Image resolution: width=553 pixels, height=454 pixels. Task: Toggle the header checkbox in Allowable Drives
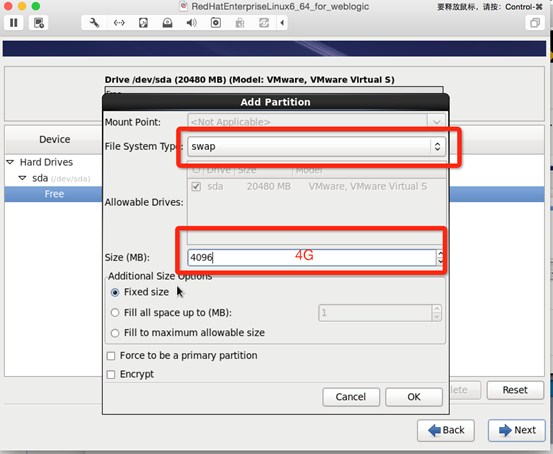click(196, 170)
